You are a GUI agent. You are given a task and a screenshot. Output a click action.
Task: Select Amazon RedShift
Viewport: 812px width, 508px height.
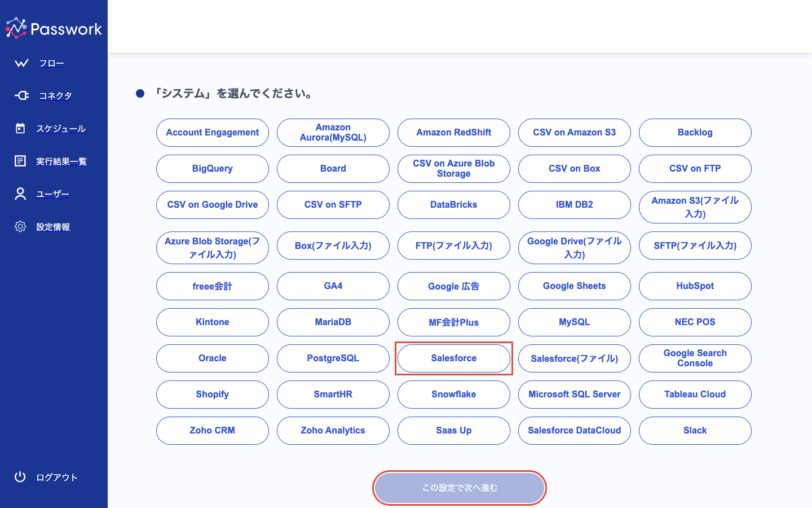tap(454, 133)
